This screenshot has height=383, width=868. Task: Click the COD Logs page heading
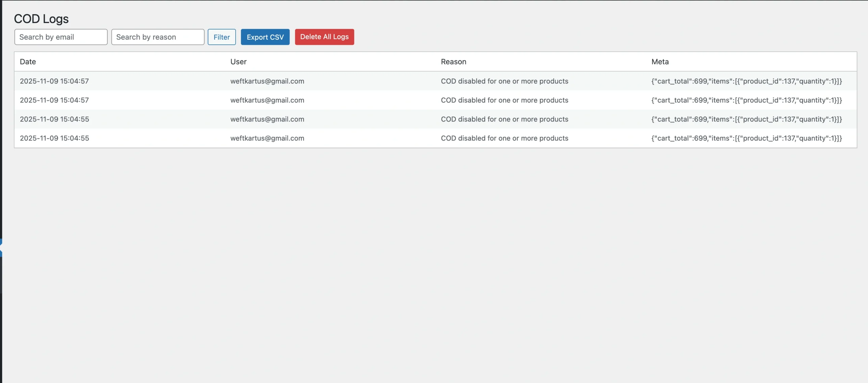pos(41,19)
